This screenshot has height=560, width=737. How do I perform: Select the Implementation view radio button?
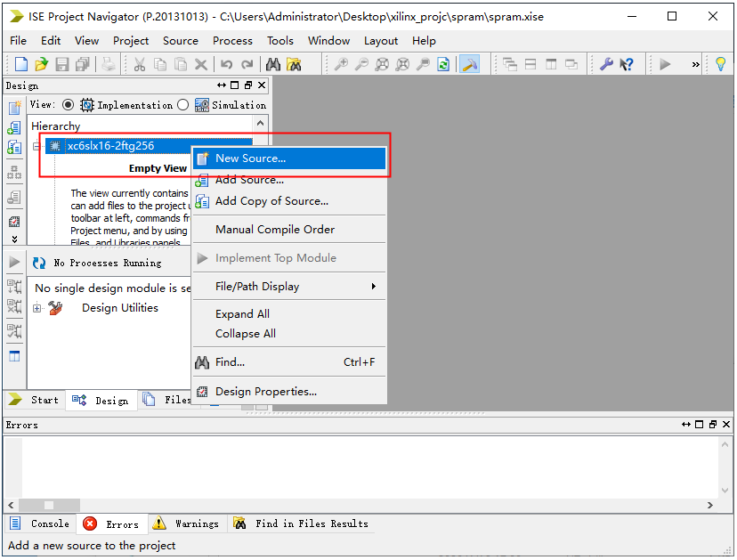[x=68, y=105]
